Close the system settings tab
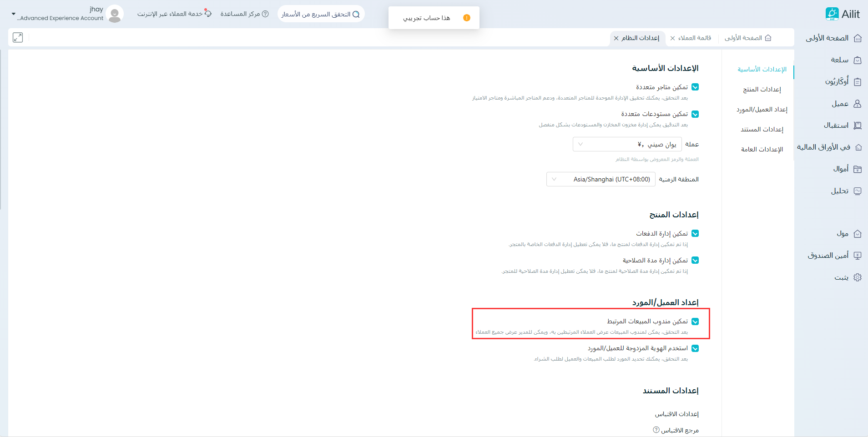 [616, 38]
